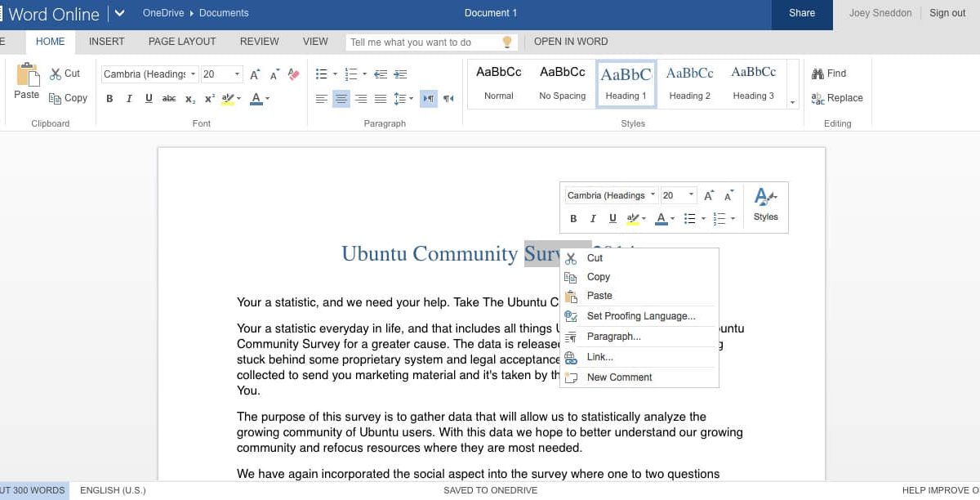Apply font color in the floating mini toolbar
This screenshot has width=980, height=500.
point(661,219)
